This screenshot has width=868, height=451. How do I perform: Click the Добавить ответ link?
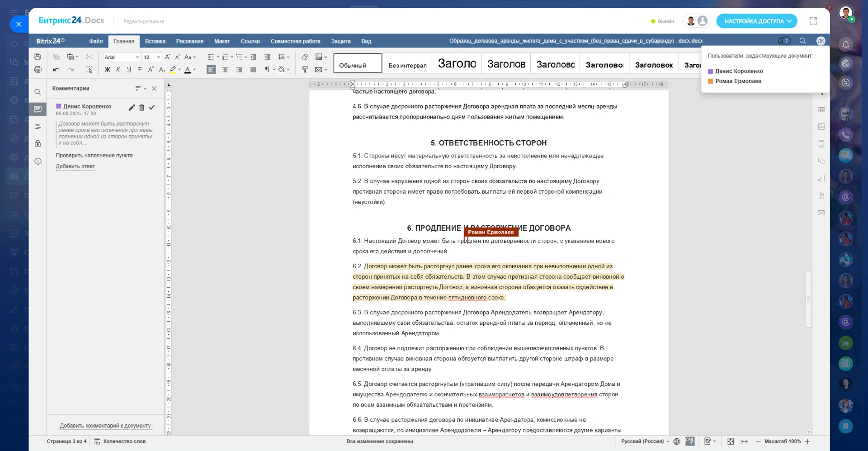[75, 166]
